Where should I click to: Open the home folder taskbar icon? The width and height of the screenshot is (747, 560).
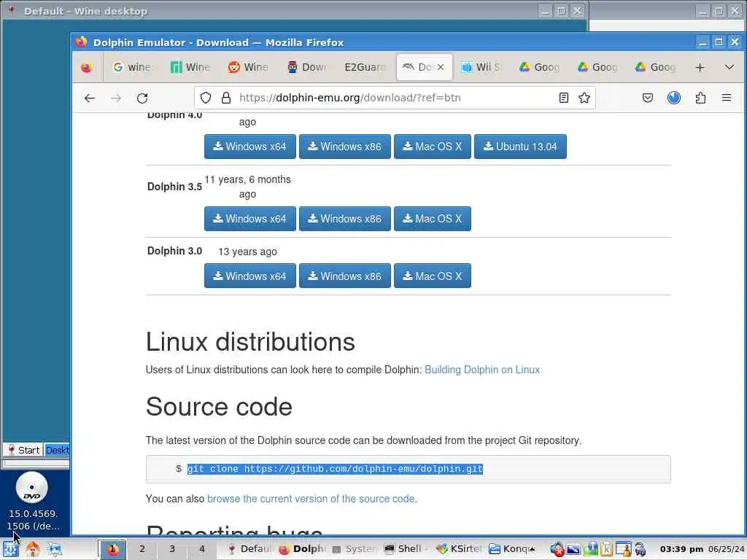coord(32,549)
